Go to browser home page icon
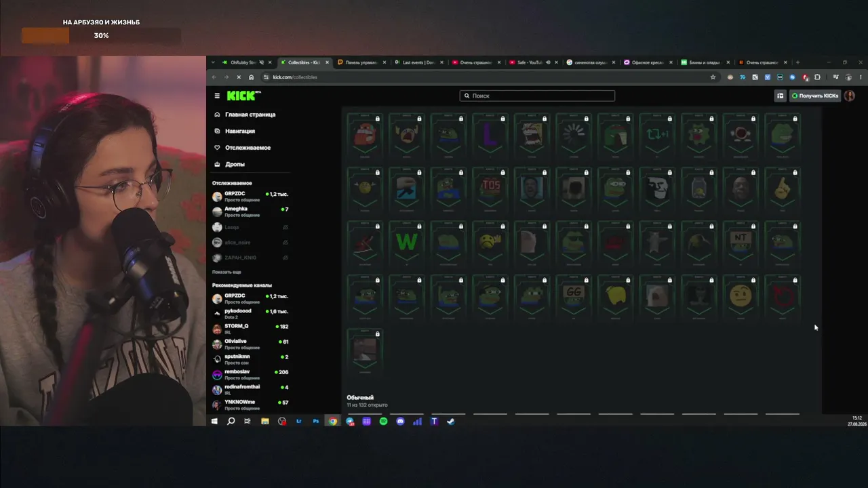868x488 pixels. click(x=251, y=77)
